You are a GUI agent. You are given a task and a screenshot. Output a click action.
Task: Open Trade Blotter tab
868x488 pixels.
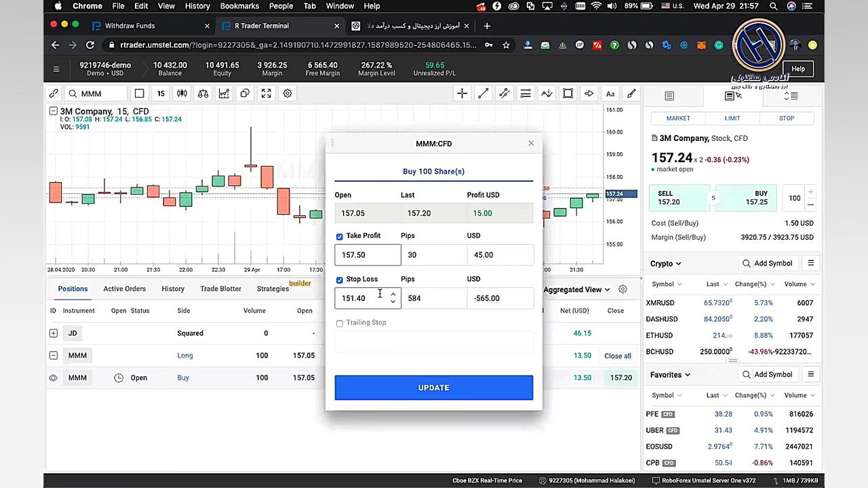coord(220,289)
